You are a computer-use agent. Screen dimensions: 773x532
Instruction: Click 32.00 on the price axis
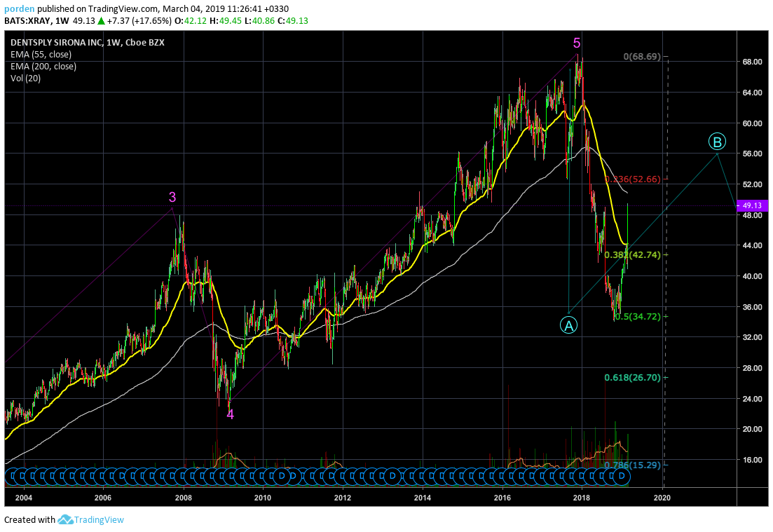pos(752,337)
